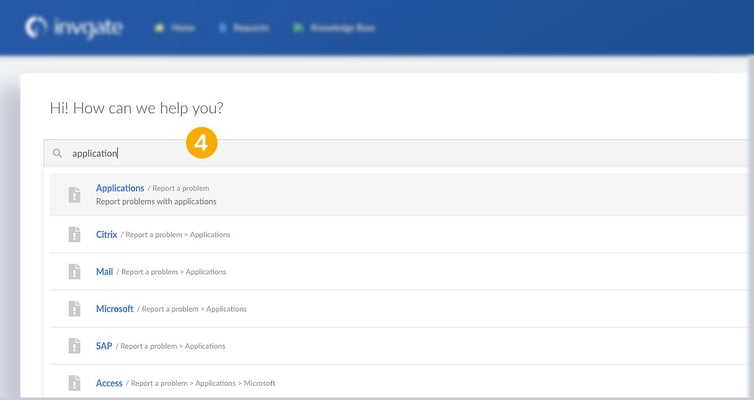Click the 'Hi! How can we help you?' heading
The width and height of the screenshot is (754, 400).
137,108
